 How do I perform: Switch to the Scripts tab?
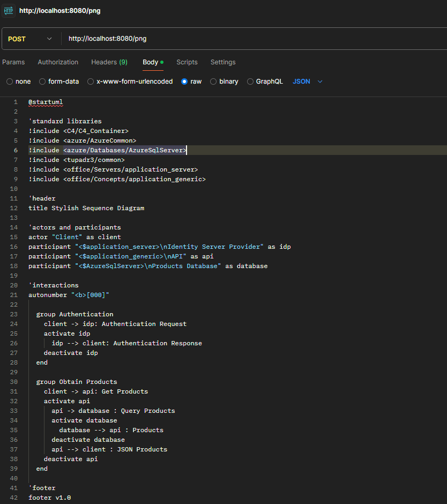[187, 62]
